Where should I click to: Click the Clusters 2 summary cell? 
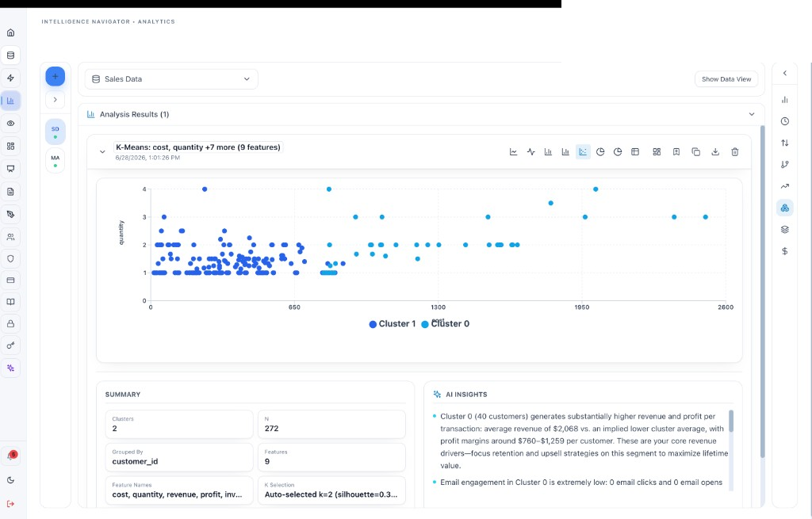pos(179,424)
